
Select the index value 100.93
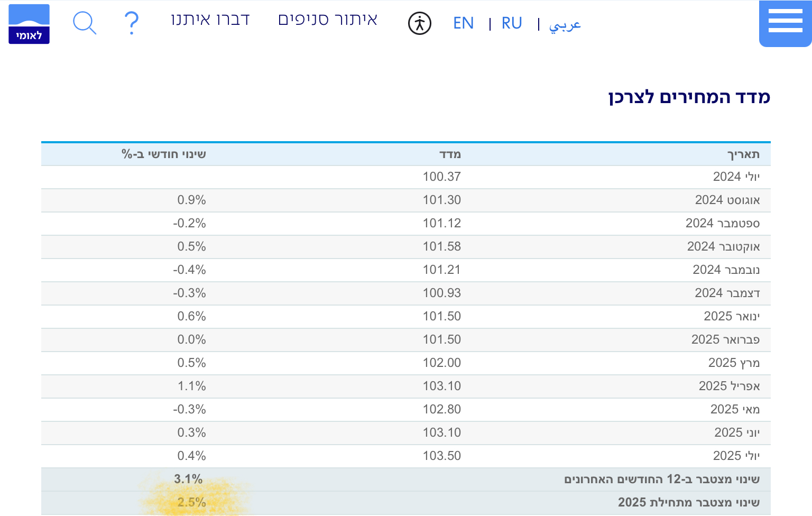tap(442, 293)
